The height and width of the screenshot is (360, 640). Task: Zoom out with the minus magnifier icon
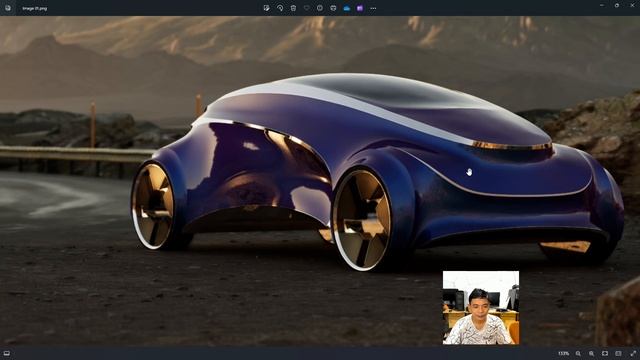pos(578,353)
